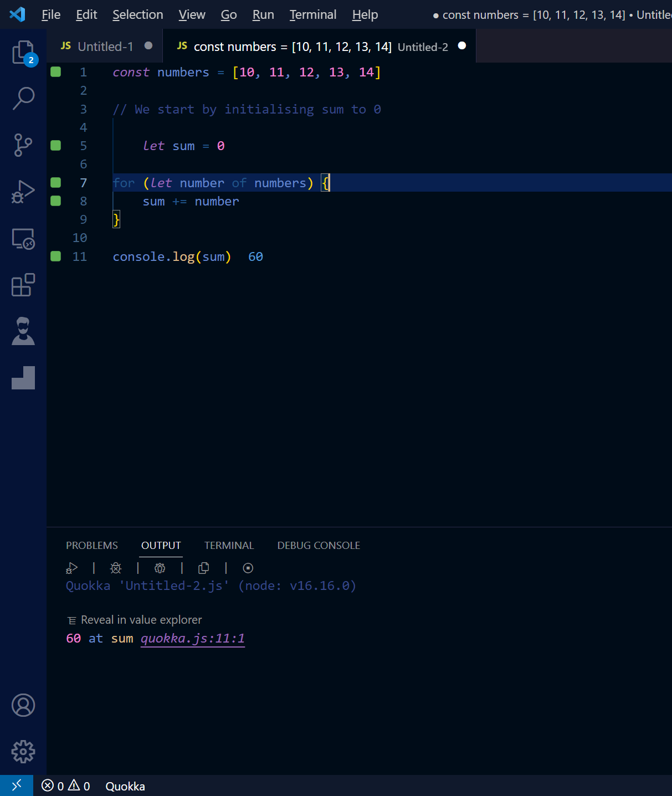Screen dimensions: 672x796
Task: Close Untitled-1 tab via unsaved dot
Action: click(x=148, y=46)
